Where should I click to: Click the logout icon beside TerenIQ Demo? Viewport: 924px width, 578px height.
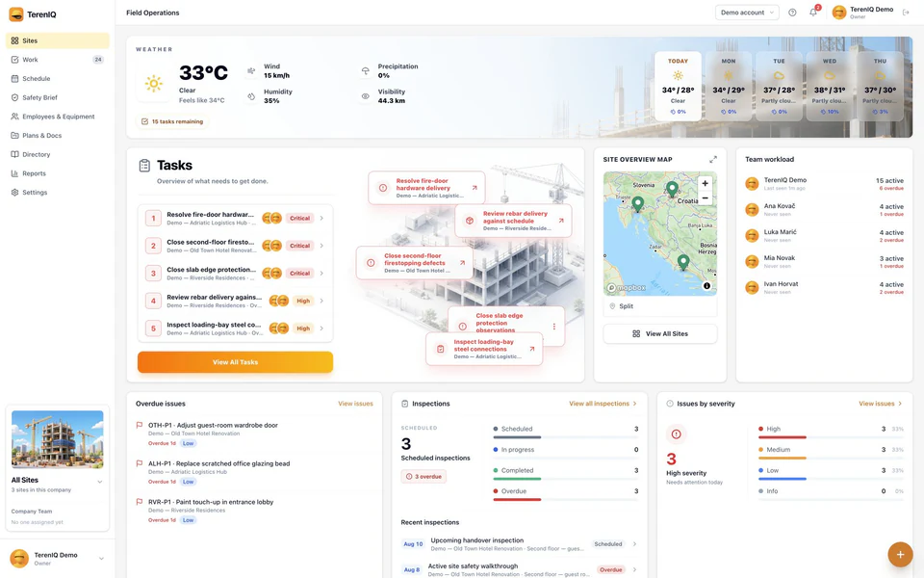[x=906, y=13]
